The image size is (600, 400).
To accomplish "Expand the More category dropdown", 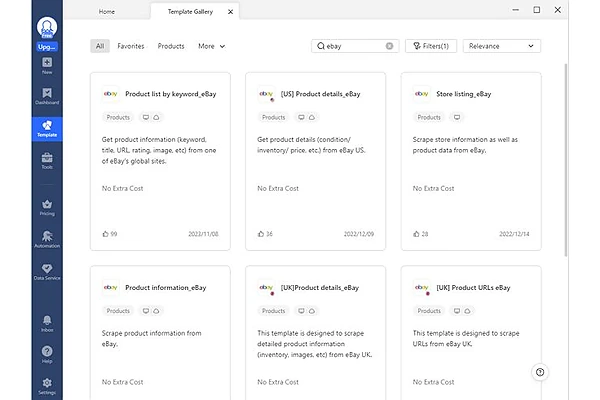I will click(x=211, y=46).
